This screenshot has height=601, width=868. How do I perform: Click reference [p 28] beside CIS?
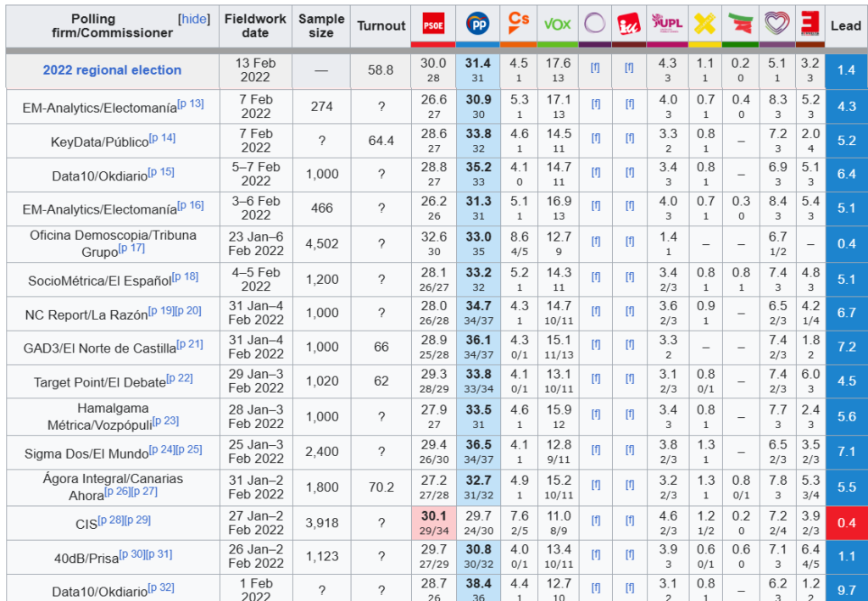(110, 520)
